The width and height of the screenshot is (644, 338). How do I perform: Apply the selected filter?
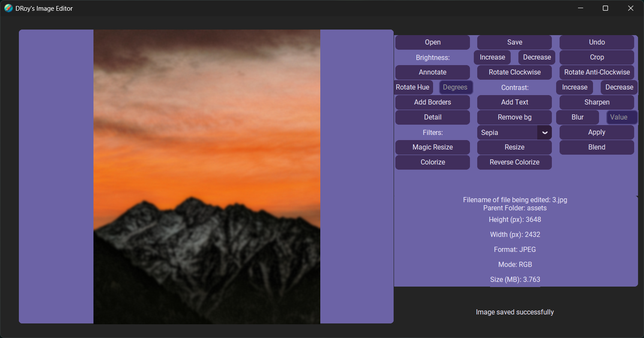(596, 132)
